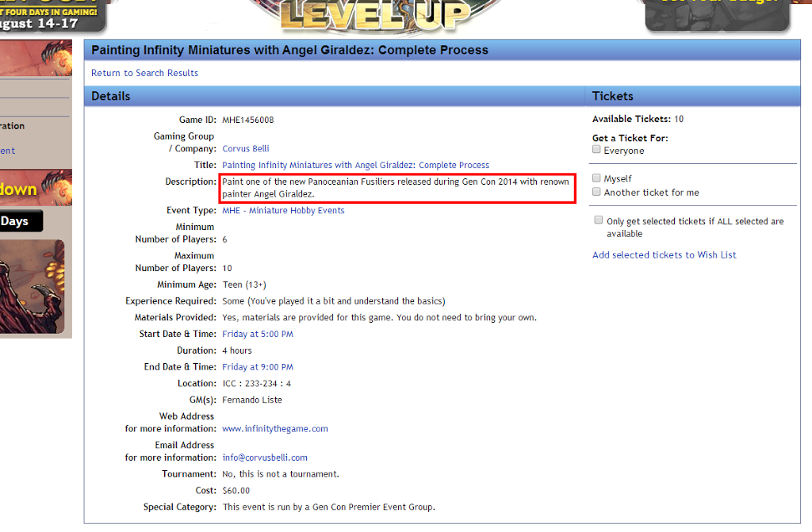812x532 pixels.
Task: Click the page heading Painting Infinity Miniatures
Action: (x=289, y=50)
